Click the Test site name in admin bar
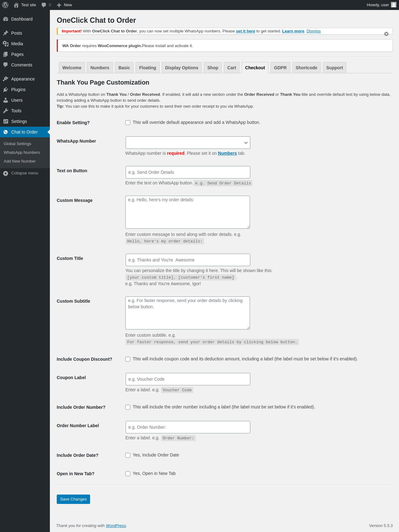The image size is (399, 532). pos(29,5)
